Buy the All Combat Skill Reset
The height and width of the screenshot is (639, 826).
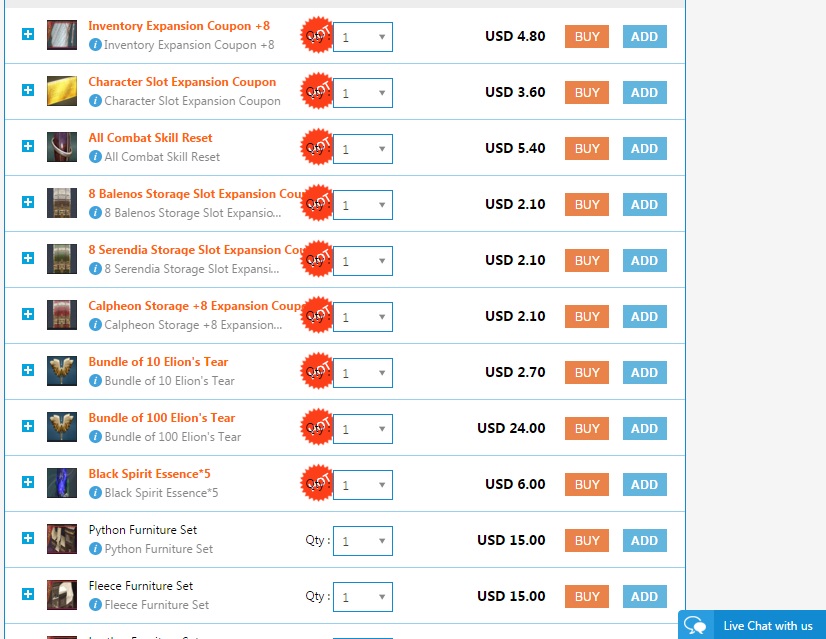(x=587, y=148)
